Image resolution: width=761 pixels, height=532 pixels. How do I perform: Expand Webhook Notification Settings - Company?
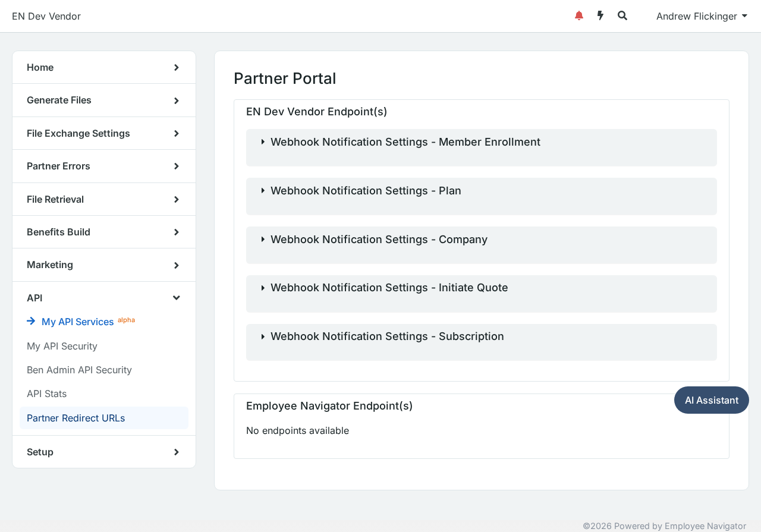(482, 245)
